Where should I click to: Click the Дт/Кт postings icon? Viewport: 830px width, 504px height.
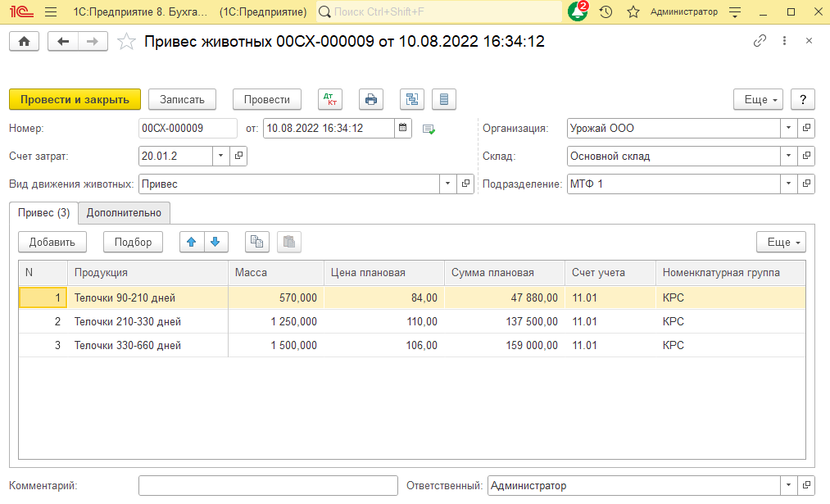coord(331,99)
